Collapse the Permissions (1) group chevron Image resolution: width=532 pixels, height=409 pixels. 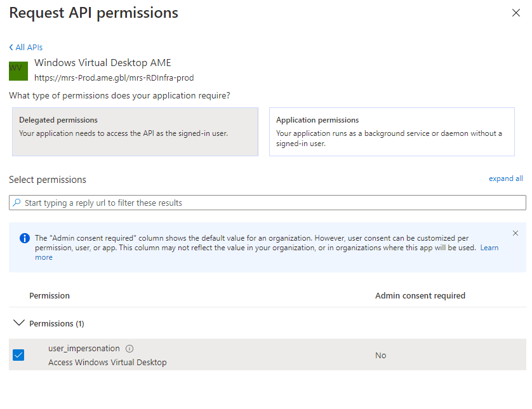18,323
